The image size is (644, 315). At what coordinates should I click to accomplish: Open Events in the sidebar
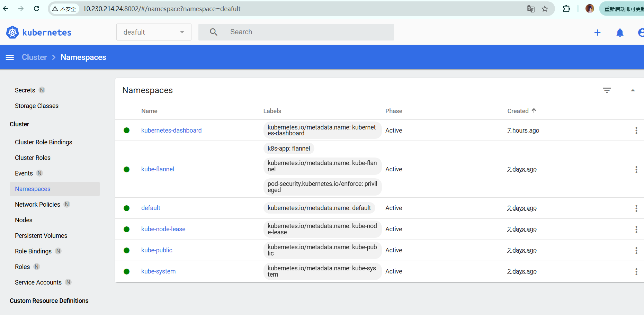coord(24,173)
